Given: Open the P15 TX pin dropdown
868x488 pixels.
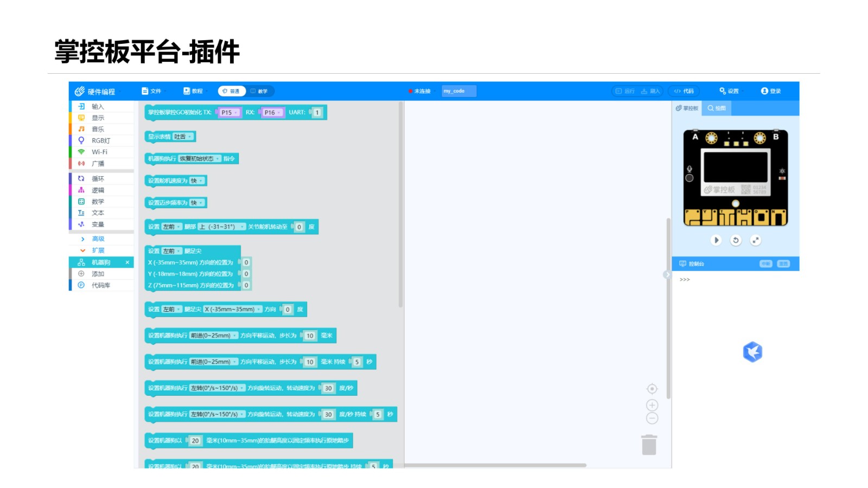Looking at the screenshot, I should 230,113.
